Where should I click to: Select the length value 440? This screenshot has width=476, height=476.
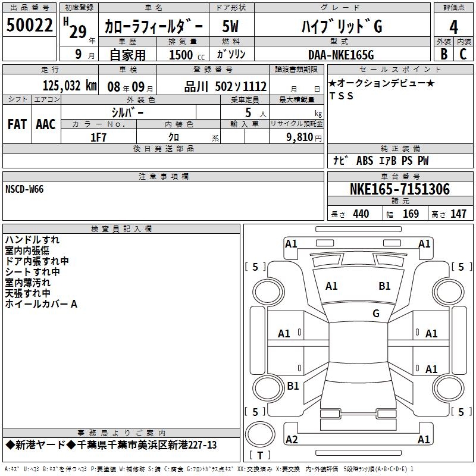pos(361,214)
